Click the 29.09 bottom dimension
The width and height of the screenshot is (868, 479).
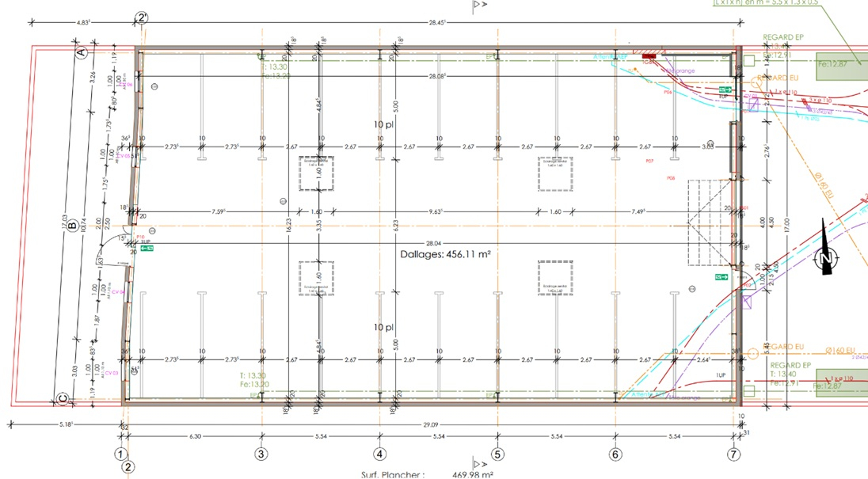point(431,425)
